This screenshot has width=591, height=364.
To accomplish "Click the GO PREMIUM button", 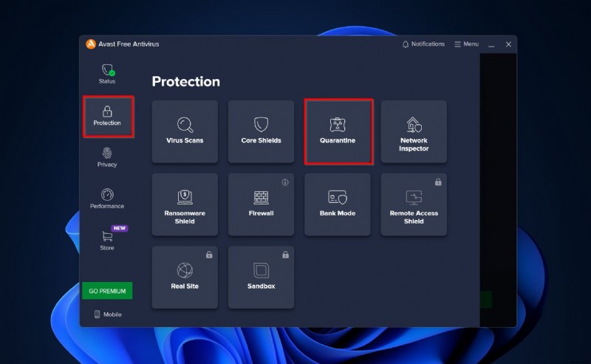I will click(x=107, y=291).
